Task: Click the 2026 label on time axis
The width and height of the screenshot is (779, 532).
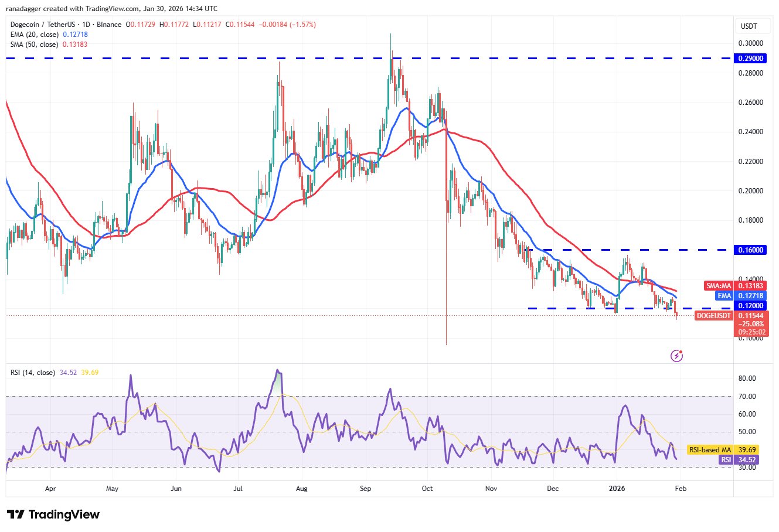Action: 616,488
